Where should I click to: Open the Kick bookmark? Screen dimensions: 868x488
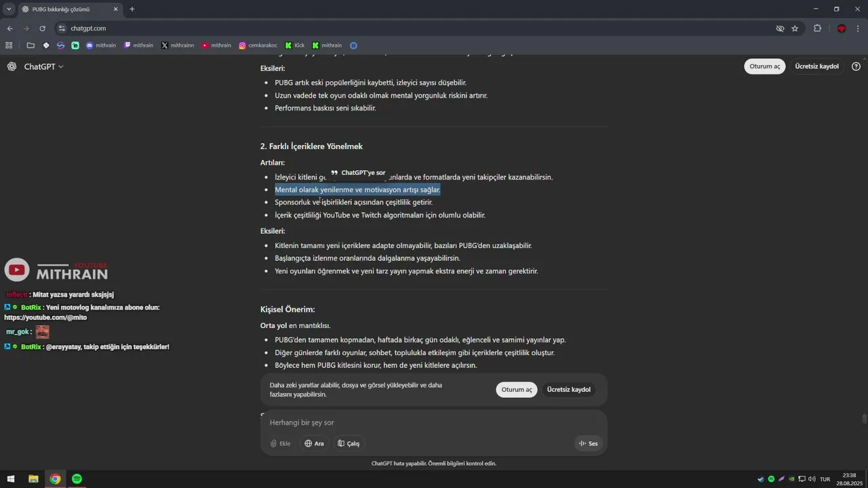(x=295, y=45)
